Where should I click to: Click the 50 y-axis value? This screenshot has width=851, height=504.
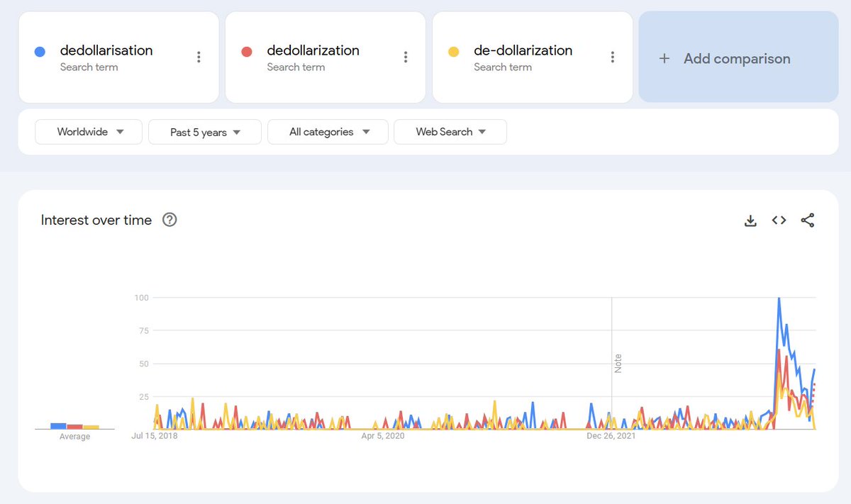(x=144, y=364)
